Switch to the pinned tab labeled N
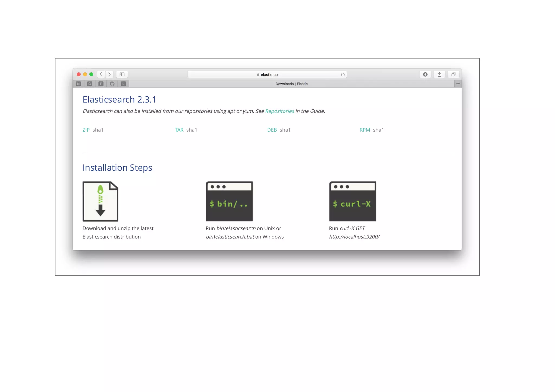The height and width of the screenshot is (392, 555). pos(78,84)
